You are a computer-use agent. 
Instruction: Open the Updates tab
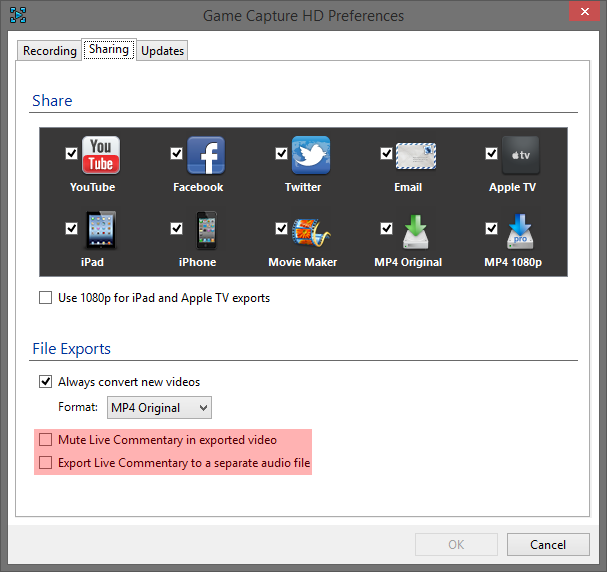tap(162, 51)
